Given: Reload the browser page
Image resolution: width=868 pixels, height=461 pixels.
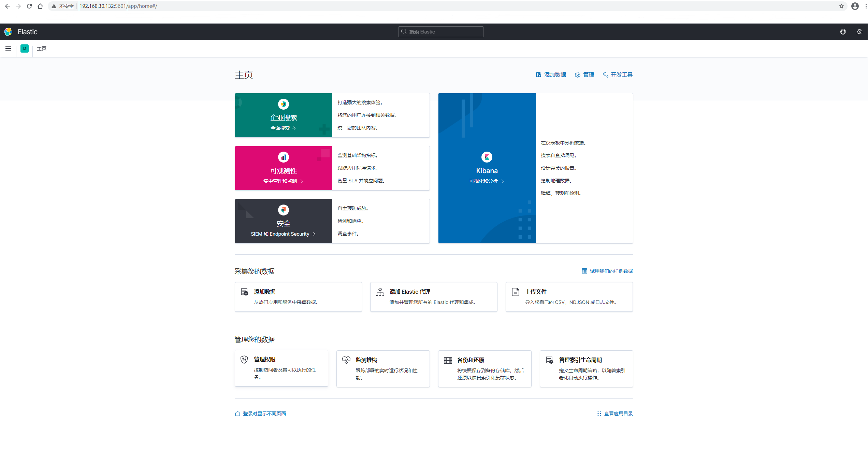Looking at the screenshot, I should [x=29, y=6].
